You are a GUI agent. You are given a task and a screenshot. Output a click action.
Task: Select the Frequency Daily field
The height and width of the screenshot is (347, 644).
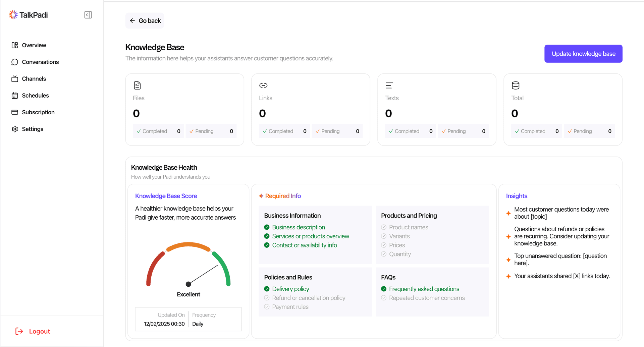point(215,319)
